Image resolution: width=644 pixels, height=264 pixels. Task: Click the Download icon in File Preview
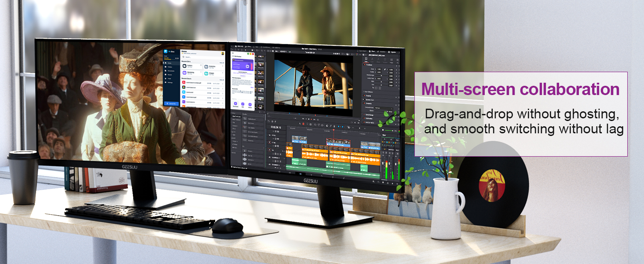[235, 103]
